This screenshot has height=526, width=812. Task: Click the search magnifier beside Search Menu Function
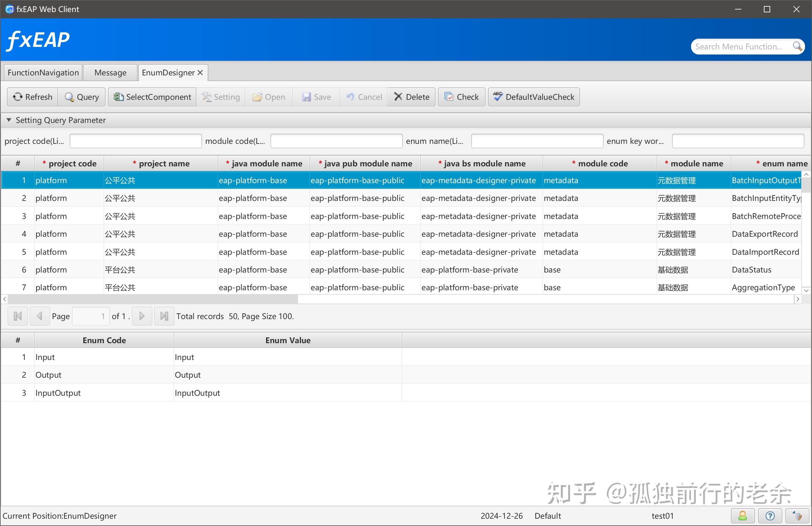(x=797, y=47)
